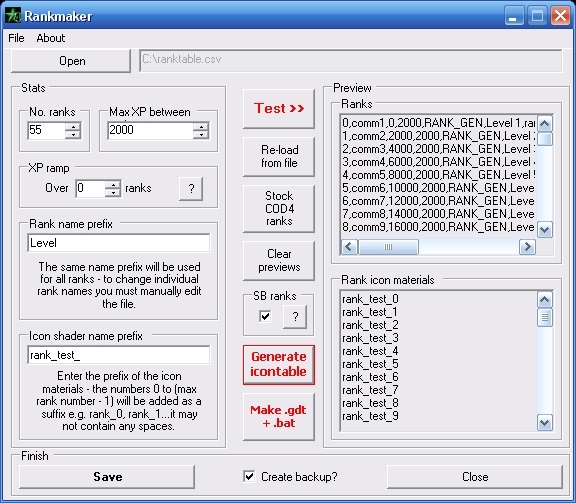
Task: Select the row starting 3,comm4,6000
Action: click(438, 162)
